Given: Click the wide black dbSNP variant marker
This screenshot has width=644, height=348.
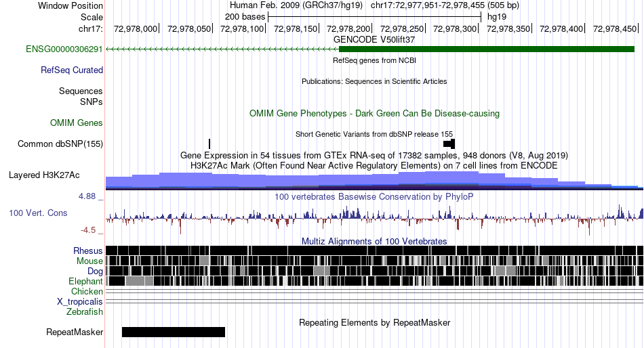Looking at the screenshot, I should (449, 144).
